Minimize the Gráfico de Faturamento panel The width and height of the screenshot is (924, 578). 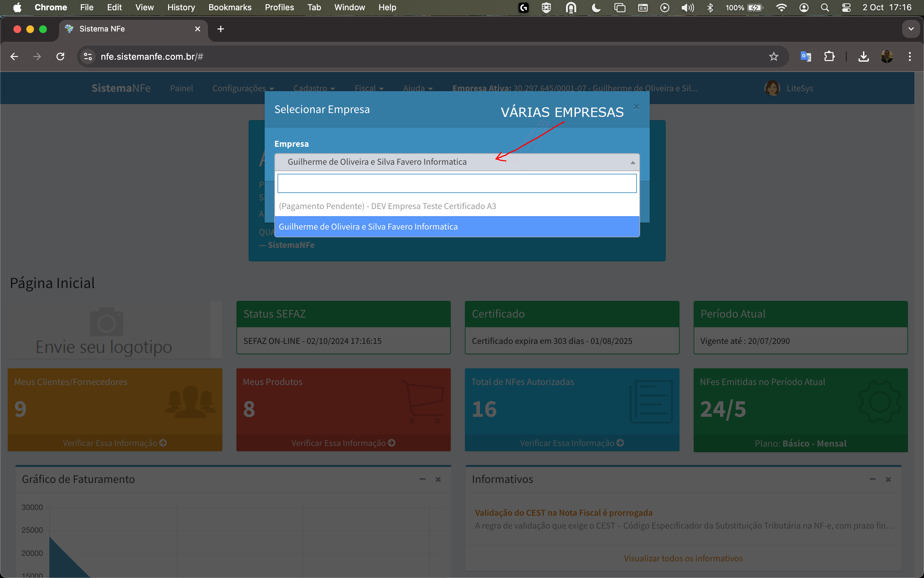[422, 479]
